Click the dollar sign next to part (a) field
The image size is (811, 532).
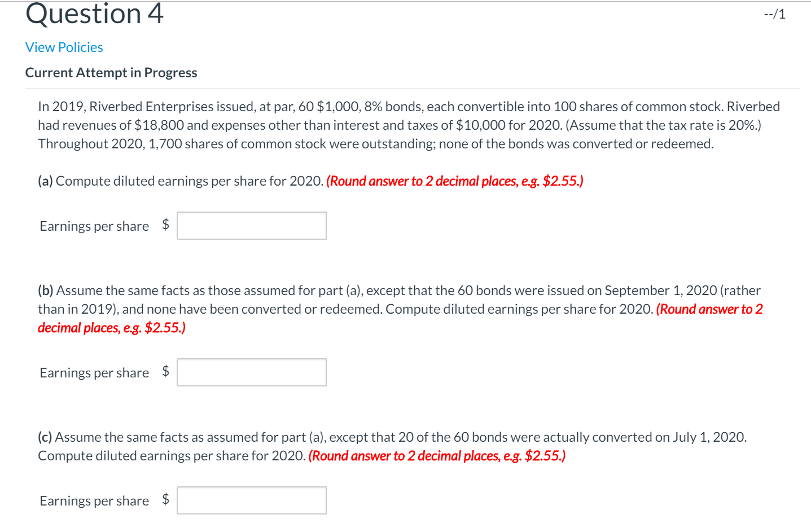[166, 225]
